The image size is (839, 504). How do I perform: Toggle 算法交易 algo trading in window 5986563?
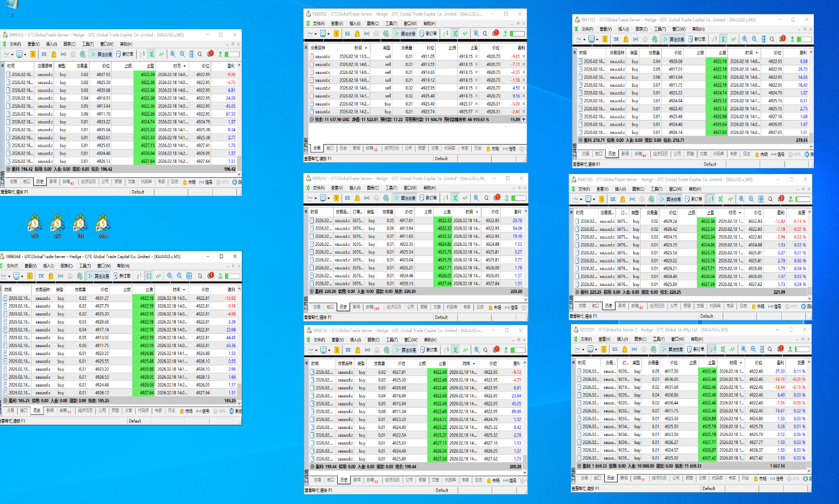pos(101,54)
